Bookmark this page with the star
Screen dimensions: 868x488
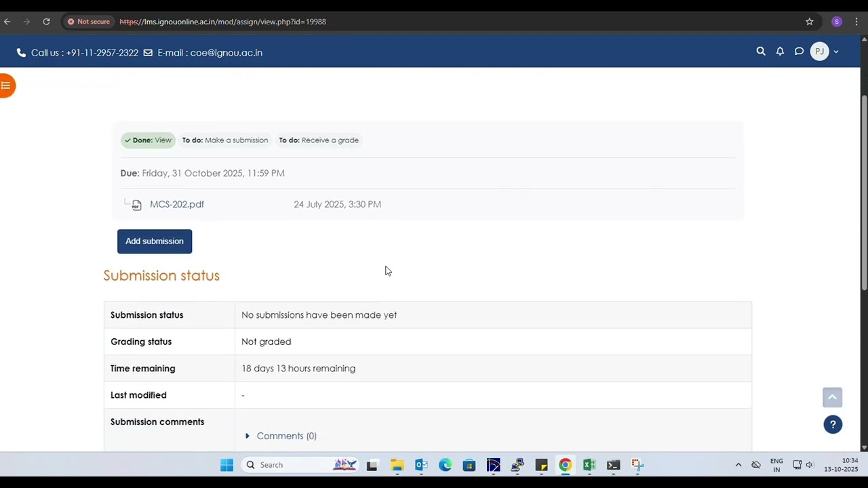tap(809, 22)
